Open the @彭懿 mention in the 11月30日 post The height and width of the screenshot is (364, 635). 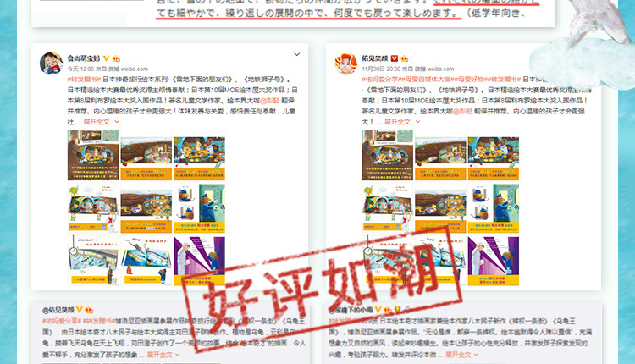[462, 111]
